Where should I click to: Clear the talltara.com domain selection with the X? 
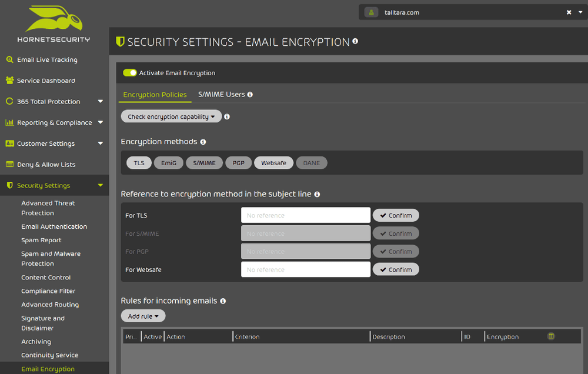pyautogui.click(x=569, y=12)
